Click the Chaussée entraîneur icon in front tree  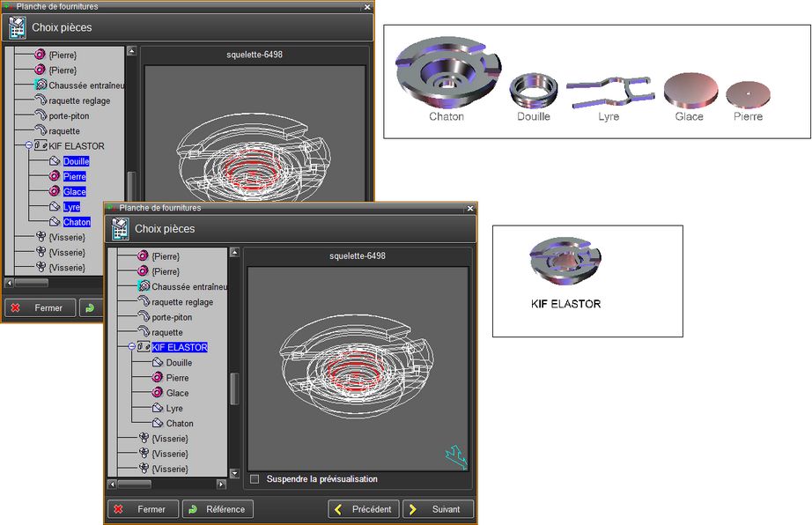coord(144,286)
